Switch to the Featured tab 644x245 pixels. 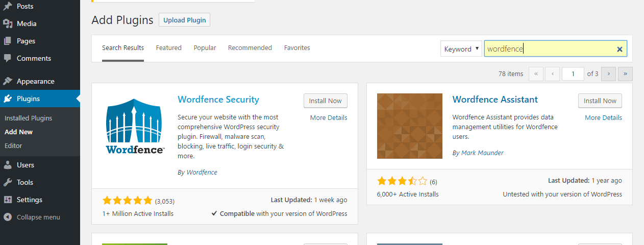click(169, 48)
